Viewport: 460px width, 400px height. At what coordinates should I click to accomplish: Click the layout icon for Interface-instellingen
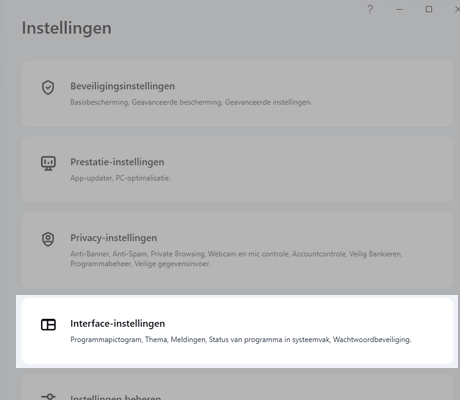48,325
